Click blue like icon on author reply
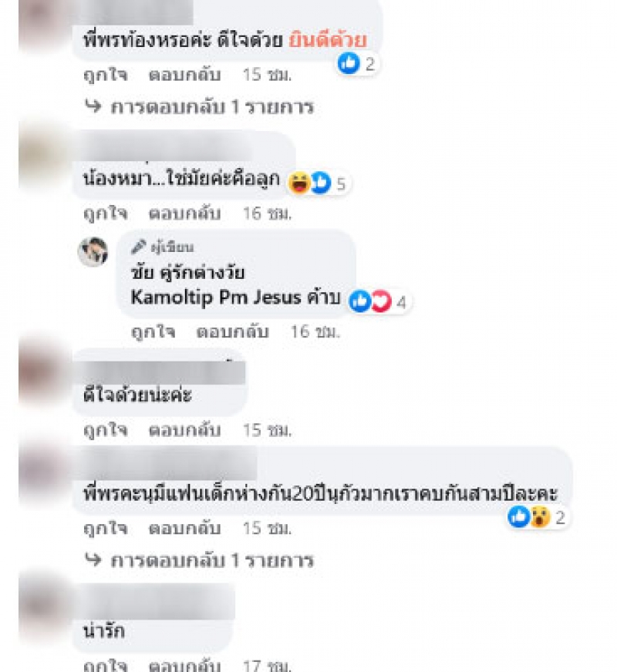The width and height of the screenshot is (617, 672). [x=360, y=301]
